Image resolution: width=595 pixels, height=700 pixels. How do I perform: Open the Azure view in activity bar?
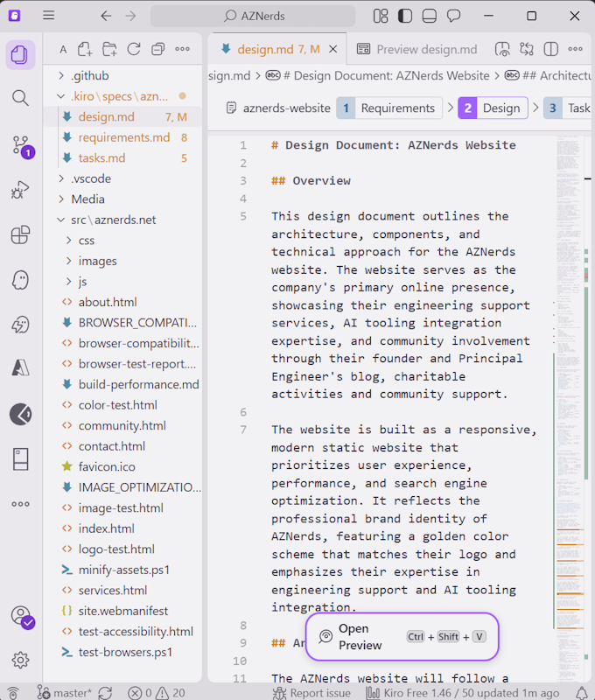click(20, 367)
